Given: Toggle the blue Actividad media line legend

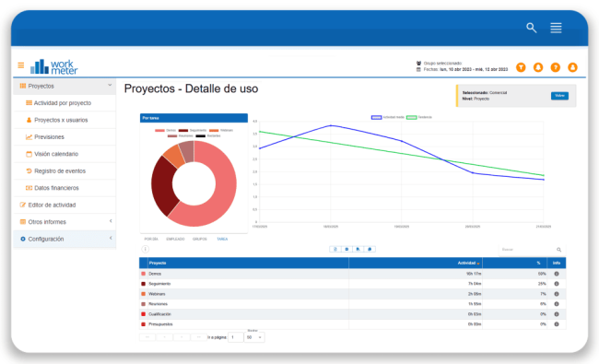Looking at the screenshot, I should pyautogui.click(x=388, y=117).
